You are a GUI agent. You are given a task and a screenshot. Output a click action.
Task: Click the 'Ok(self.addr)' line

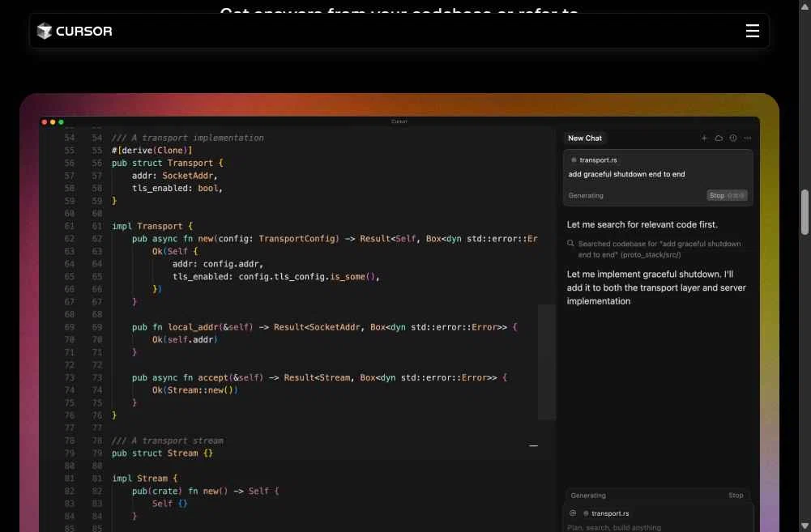click(x=185, y=339)
